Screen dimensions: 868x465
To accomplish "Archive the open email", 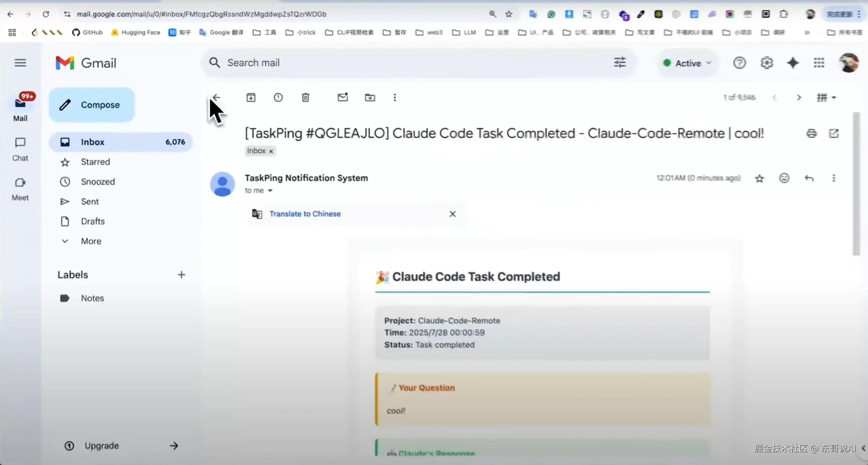I will pos(251,97).
